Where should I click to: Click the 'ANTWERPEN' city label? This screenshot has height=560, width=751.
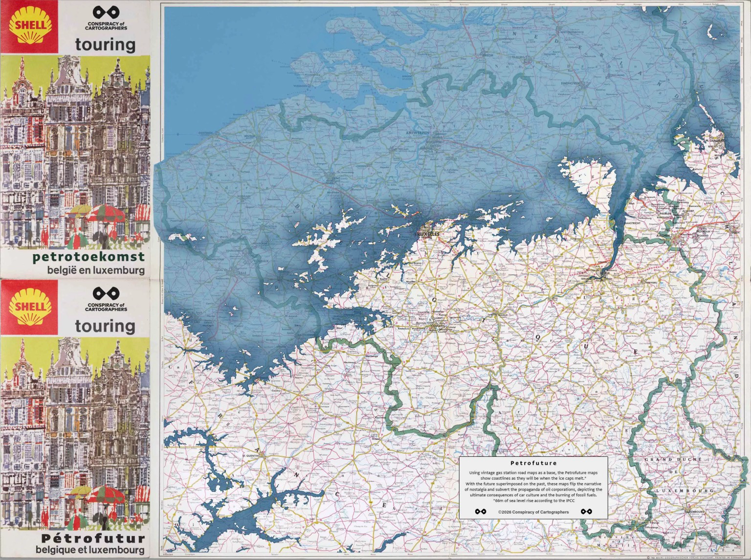(x=417, y=133)
